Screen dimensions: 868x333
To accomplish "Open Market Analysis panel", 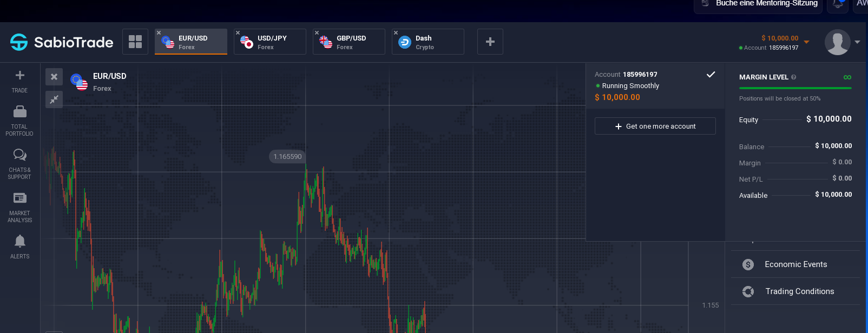I will pos(19,198).
